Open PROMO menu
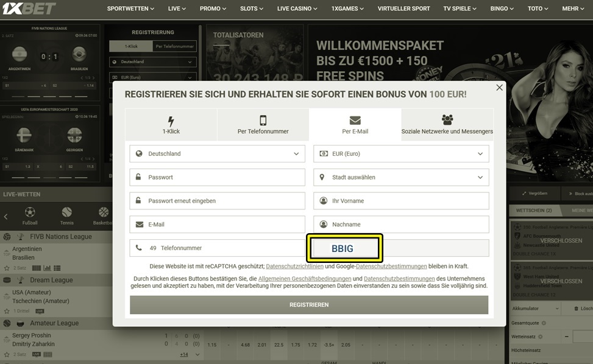 tap(213, 9)
